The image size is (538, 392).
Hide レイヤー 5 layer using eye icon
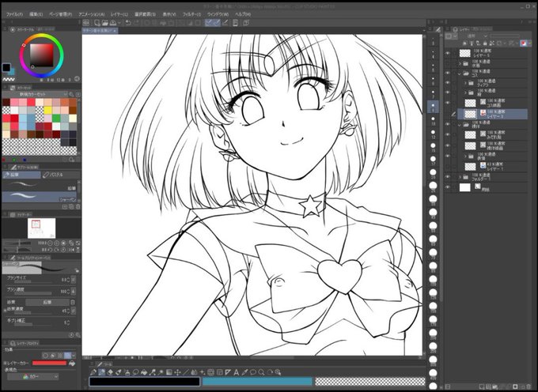pos(448,54)
